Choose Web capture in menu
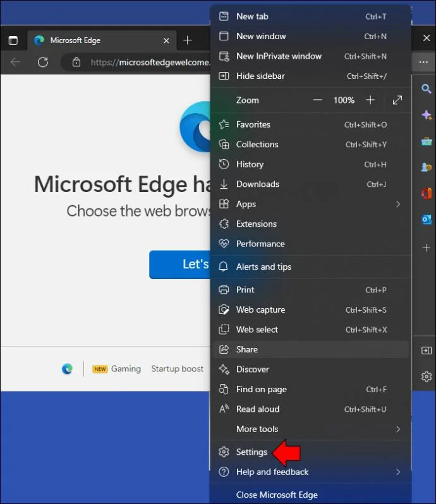Viewport: 436px width, 504px height. tap(311, 310)
